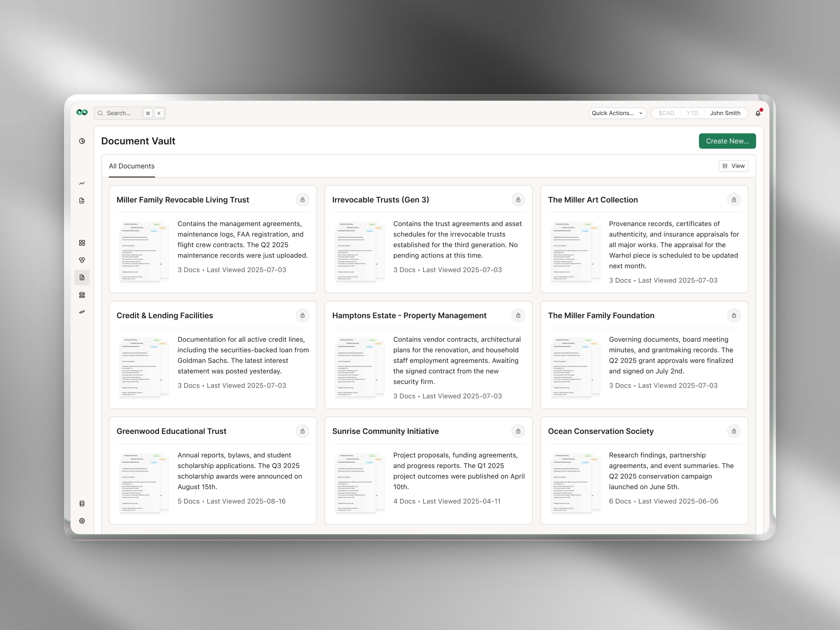Viewport: 840px width, 630px height.
Task: Click the bank building sidebar icon
Action: (82, 295)
